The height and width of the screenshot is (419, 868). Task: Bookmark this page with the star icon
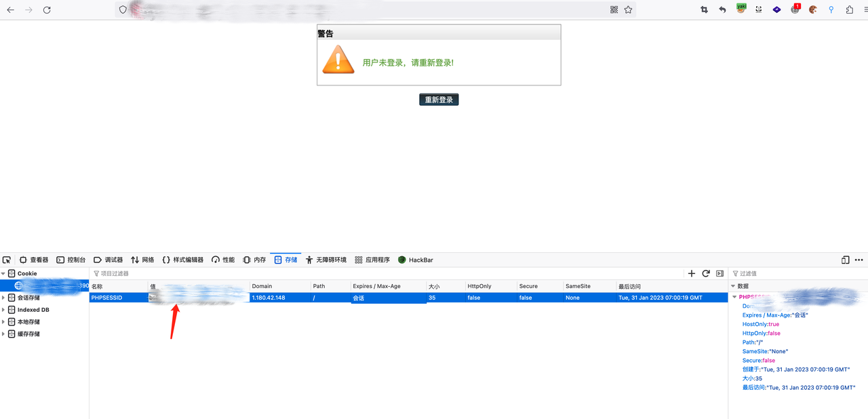pyautogui.click(x=629, y=10)
